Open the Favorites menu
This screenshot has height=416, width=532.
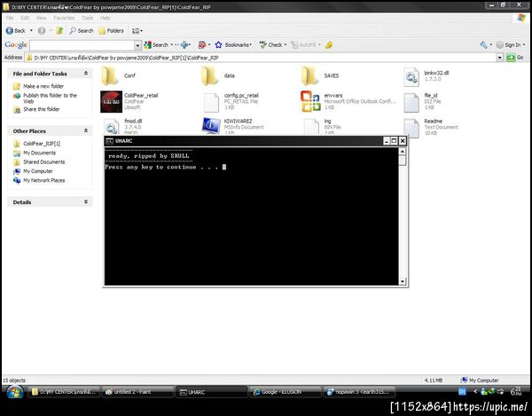(x=64, y=18)
